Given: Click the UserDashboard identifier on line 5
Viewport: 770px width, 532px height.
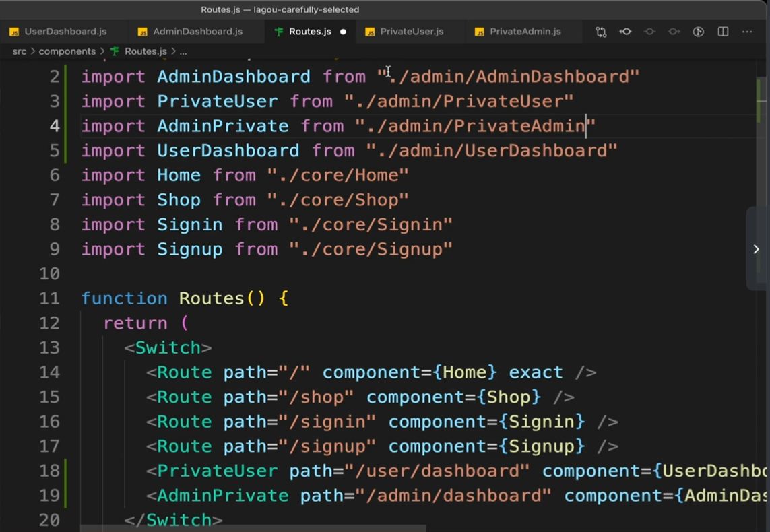Looking at the screenshot, I should tap(228, 151).
